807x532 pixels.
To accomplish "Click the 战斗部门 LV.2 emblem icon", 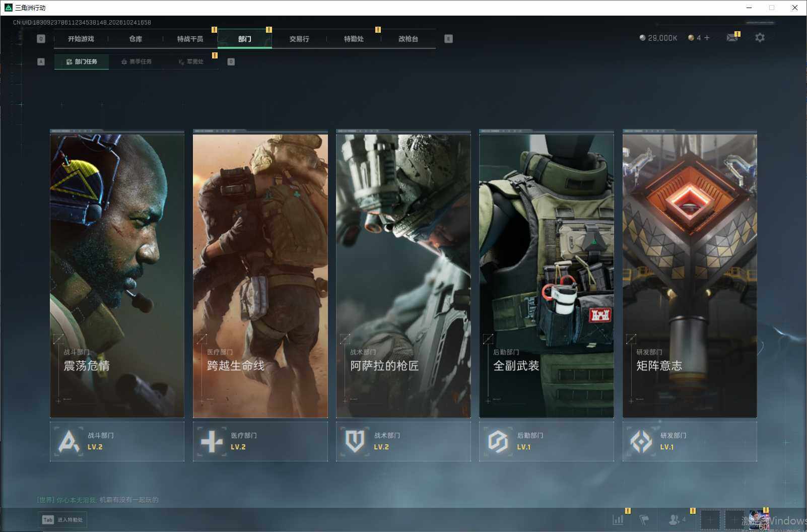I will pos(69,441).
